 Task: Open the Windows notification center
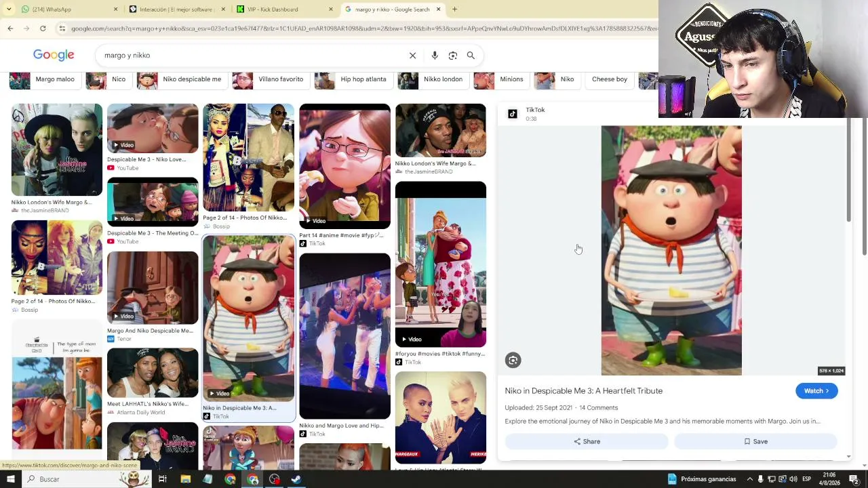[854, 479]
